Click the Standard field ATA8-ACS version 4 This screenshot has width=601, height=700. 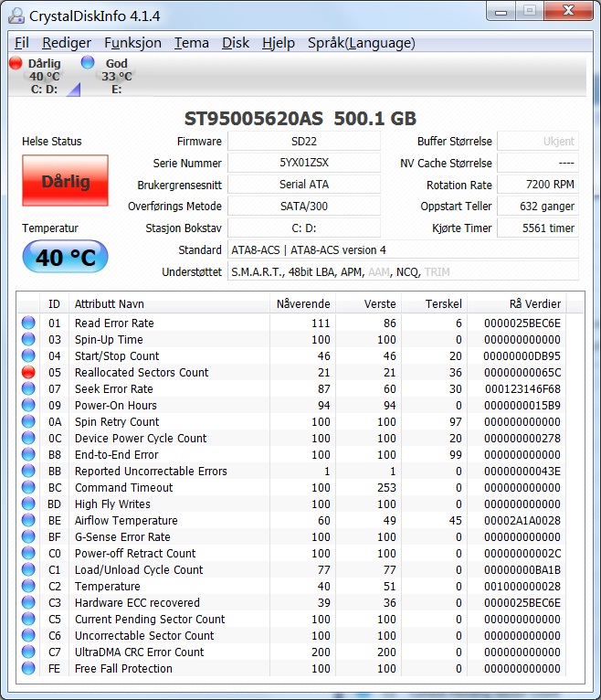point(404,249)
